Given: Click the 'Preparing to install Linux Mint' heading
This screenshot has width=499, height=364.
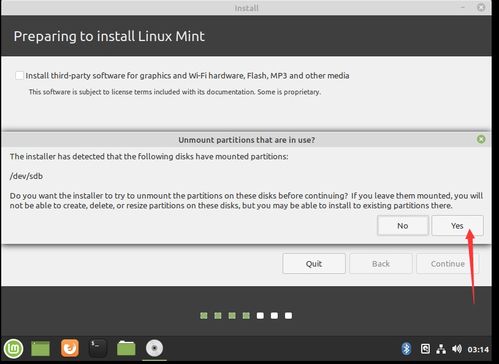Looking at the screenshot, I should [109, 36].
